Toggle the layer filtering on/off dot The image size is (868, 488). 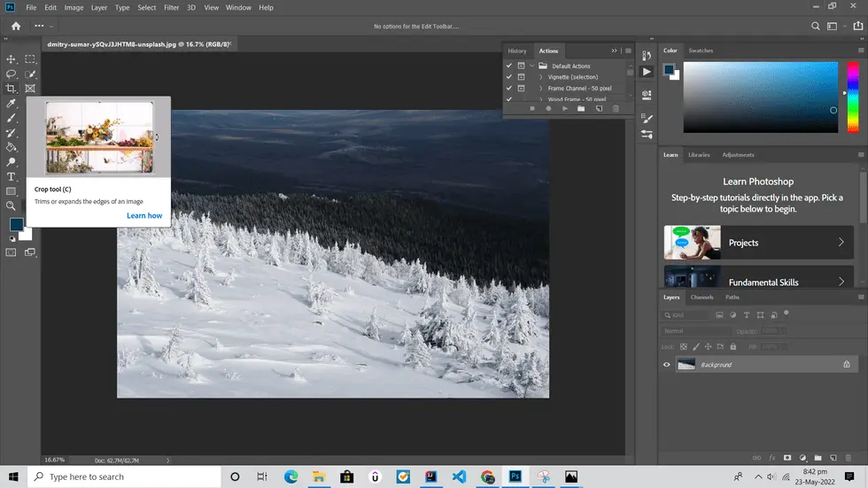(x=787, y=314)
